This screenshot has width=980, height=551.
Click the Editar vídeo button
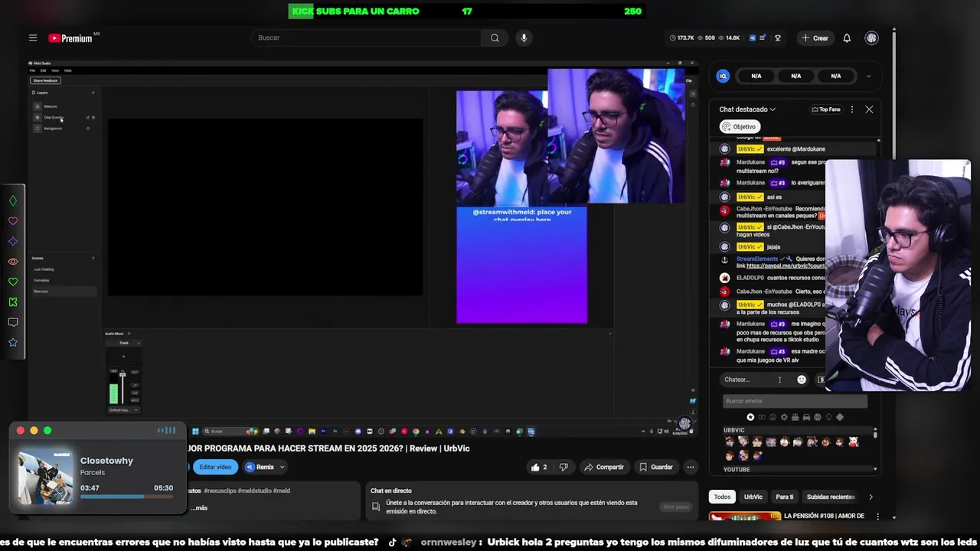point(215,467)
